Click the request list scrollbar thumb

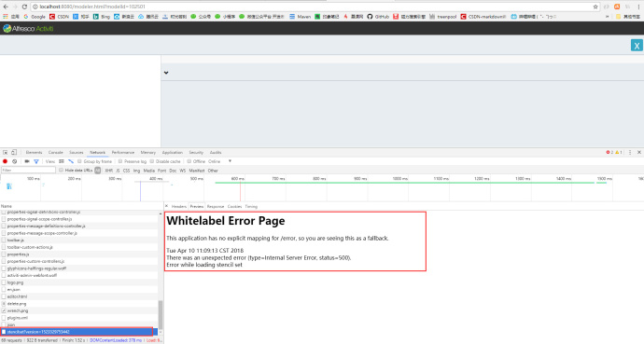coord(161,315)
